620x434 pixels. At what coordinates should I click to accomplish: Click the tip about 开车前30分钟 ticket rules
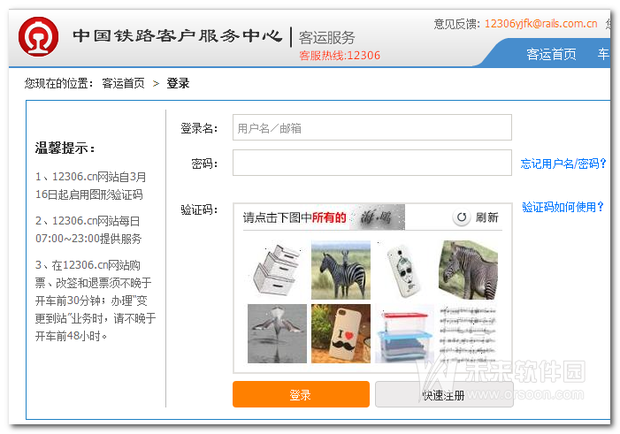coord(95,300)
